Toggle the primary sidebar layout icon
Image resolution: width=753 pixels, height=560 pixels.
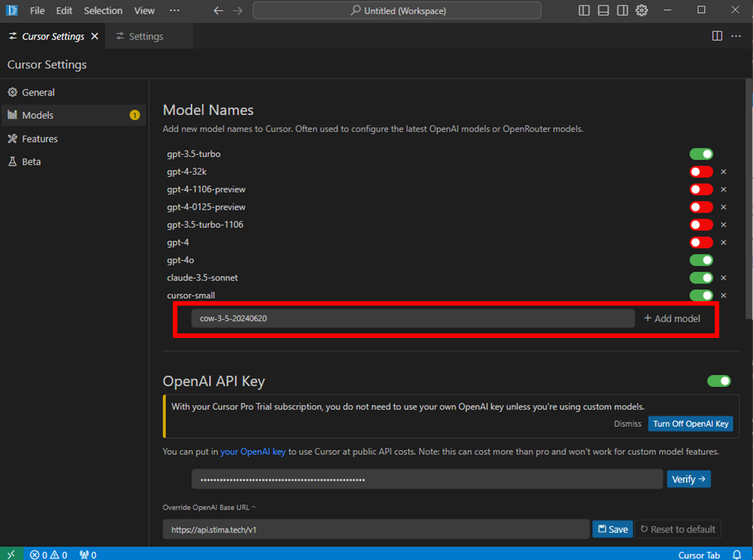pos(584,11)
